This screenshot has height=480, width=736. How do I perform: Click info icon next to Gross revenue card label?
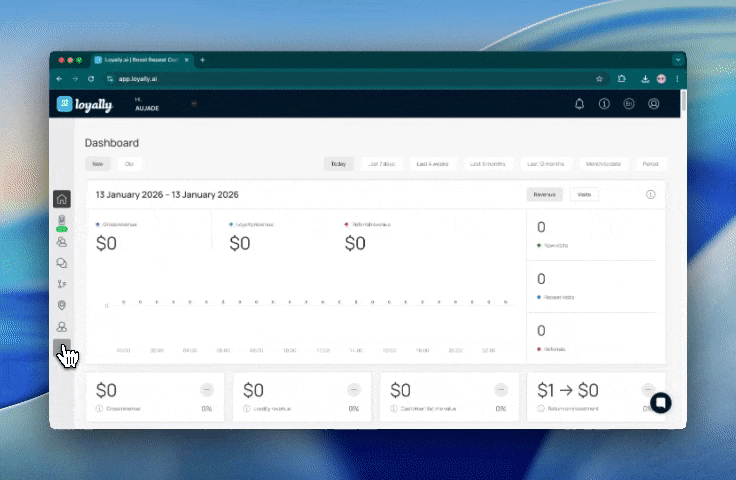click(100, 409)
